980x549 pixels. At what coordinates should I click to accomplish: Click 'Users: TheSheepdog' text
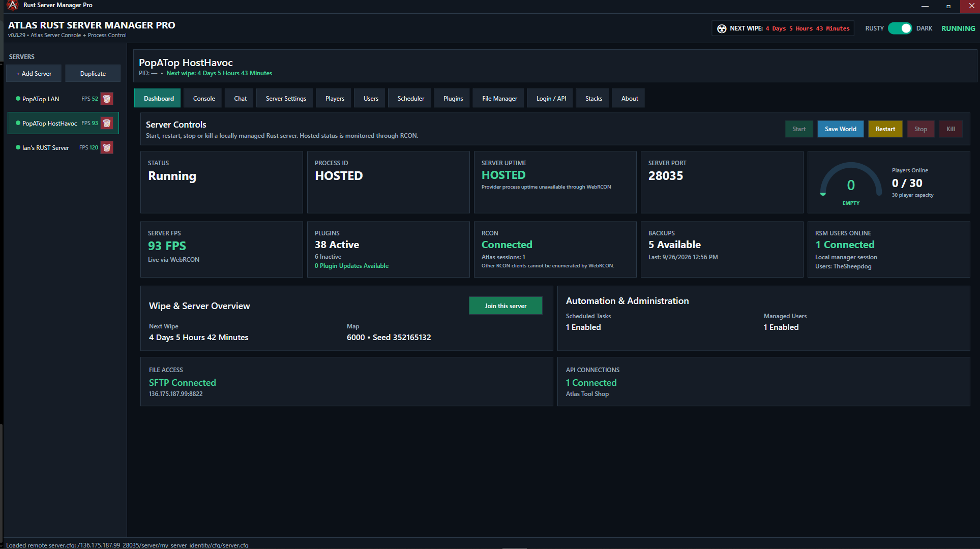pos(843,266)
